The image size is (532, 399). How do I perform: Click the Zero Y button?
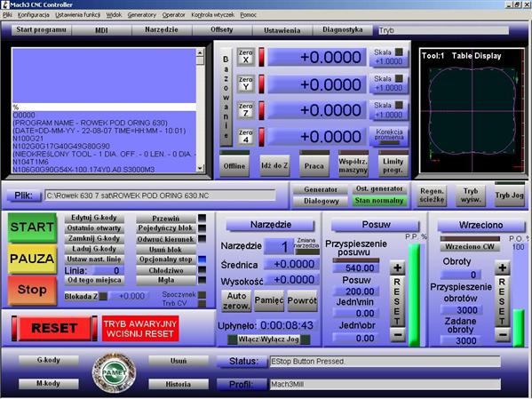tap(246, 84)
